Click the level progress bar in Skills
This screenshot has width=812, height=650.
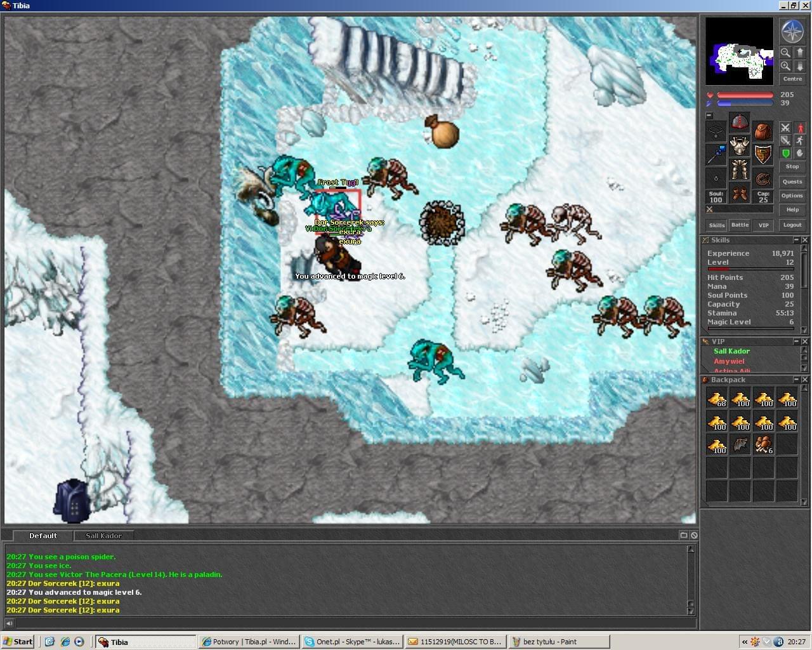(750, 269)
